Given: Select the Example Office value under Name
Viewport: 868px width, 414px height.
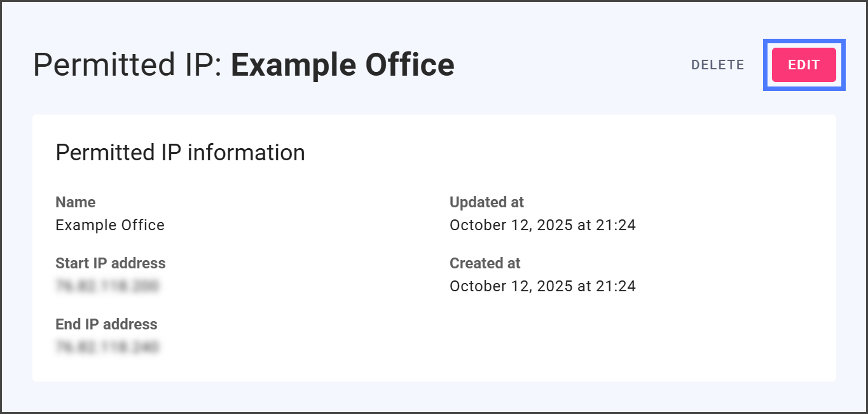Looking at the screenshot, I should [109, 225].
